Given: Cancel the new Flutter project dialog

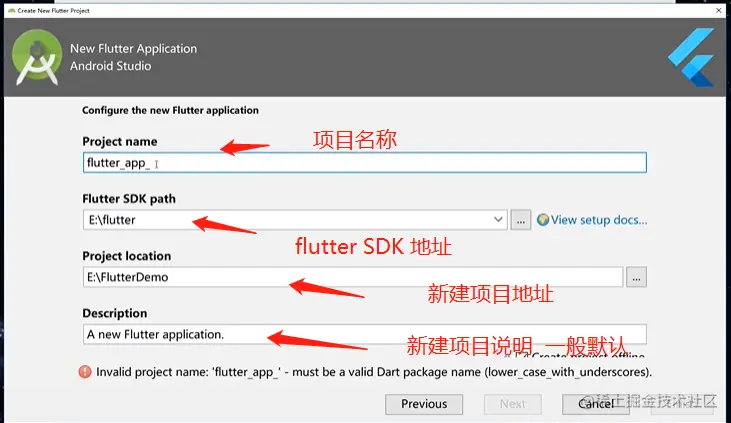Looking at the screenshot, I should [595, 404].
